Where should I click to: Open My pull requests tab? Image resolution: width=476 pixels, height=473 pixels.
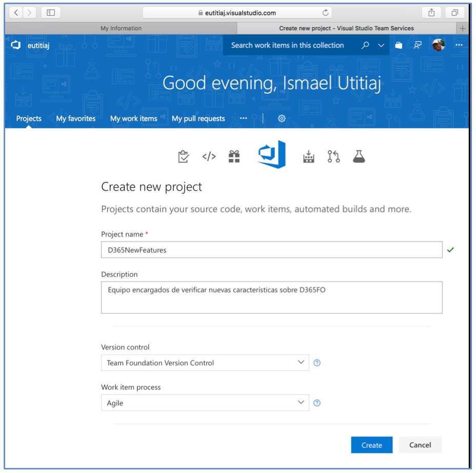pos(198,119)
